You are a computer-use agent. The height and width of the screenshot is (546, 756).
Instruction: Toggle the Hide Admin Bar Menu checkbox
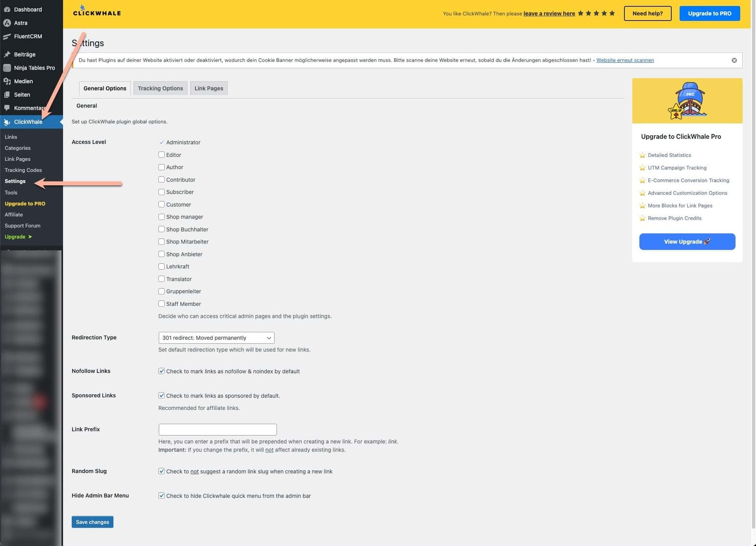[162, 495]
